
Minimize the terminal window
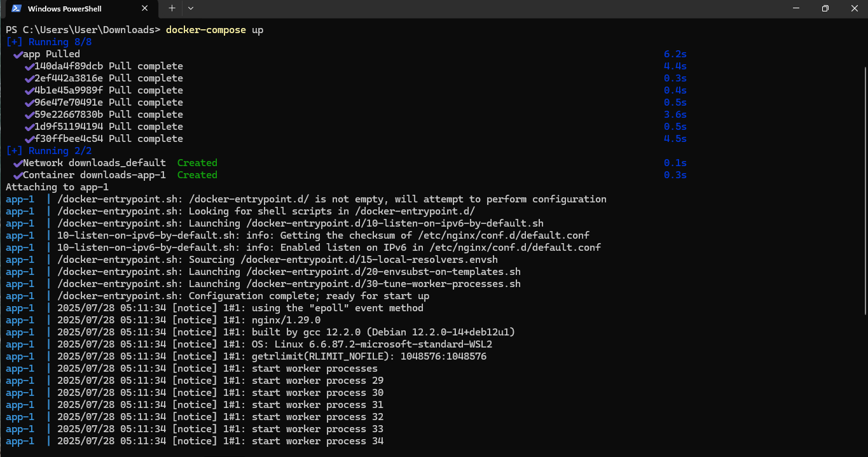(x=796, y=8)
